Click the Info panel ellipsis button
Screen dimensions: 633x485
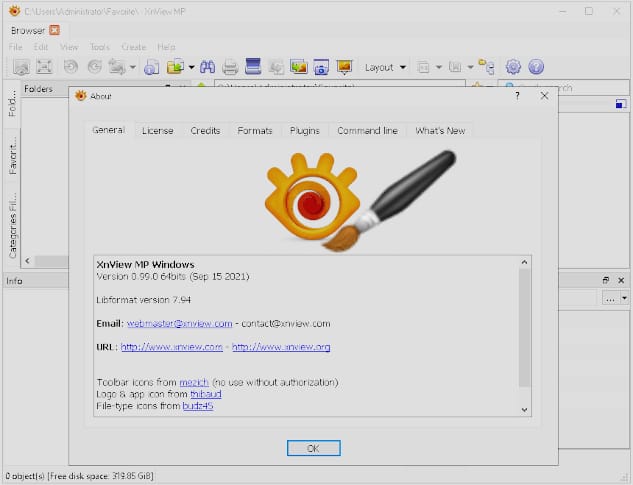point(610,298)
